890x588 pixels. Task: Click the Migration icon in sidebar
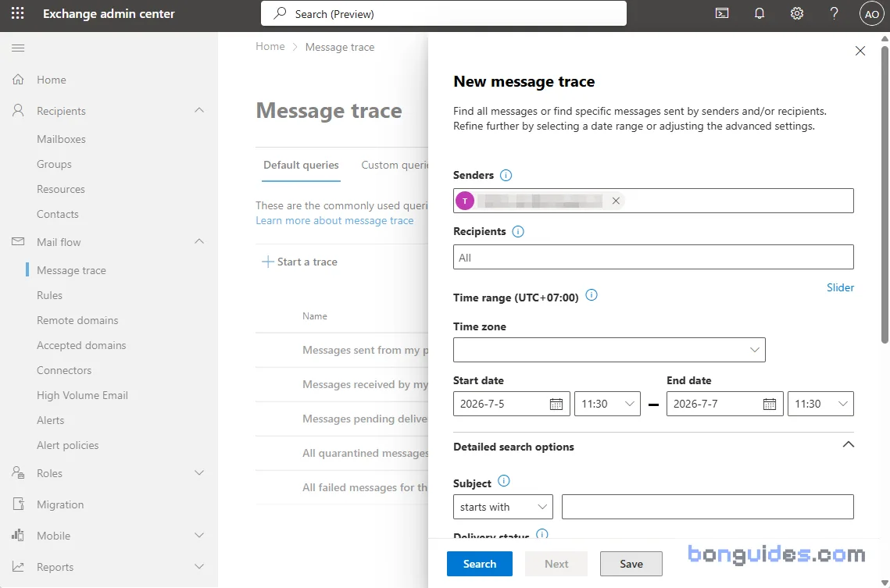pyautogui.click(x=18, y=504)
